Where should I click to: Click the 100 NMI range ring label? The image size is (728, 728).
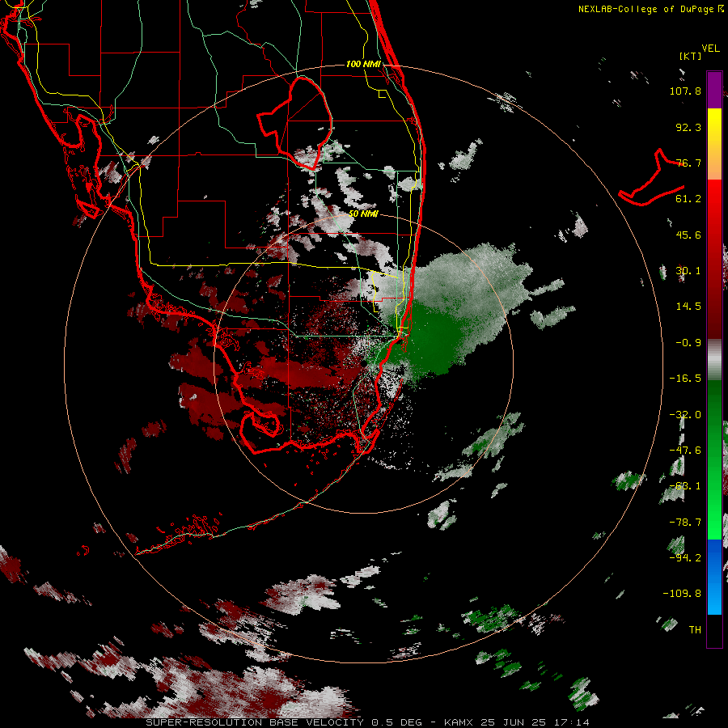tap(363, 64)
